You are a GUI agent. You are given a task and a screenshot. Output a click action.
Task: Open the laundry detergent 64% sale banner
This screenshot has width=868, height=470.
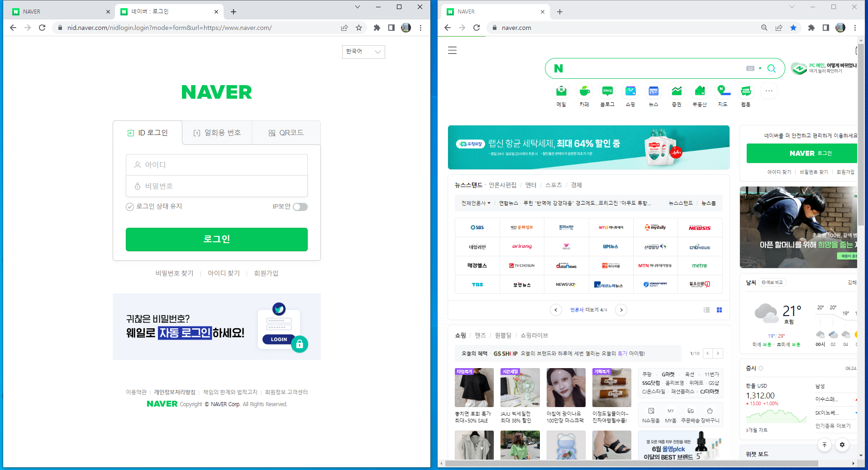coord(589,148)
